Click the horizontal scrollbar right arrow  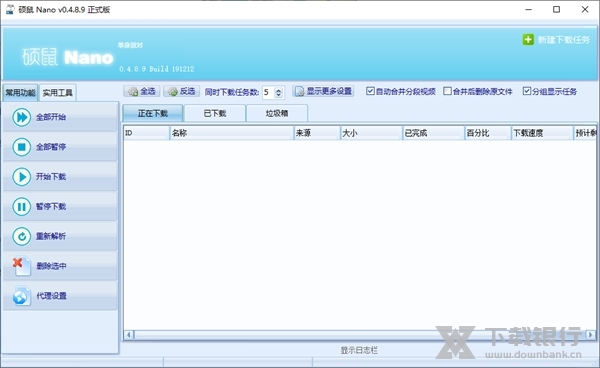(590, 335)
